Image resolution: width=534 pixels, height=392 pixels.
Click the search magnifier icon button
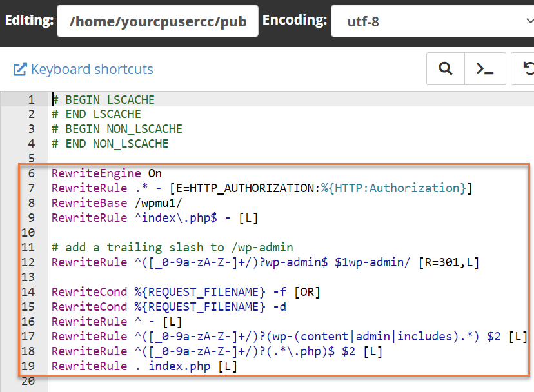(446, 69)
